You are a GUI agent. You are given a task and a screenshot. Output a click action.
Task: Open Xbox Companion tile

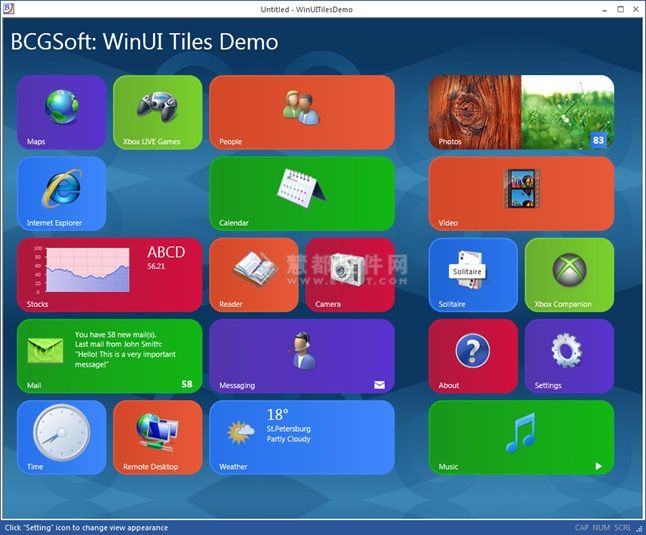569,275
